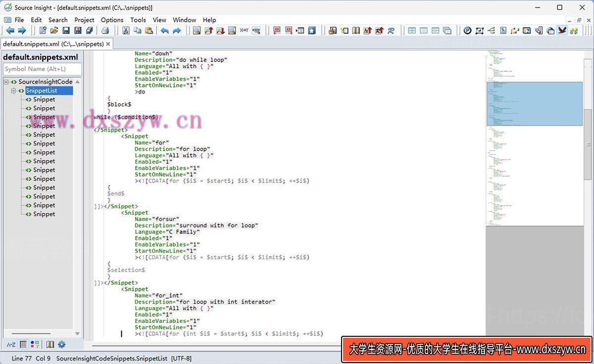Open the Edit menu
Screen dimensions: 594x364
36,20
